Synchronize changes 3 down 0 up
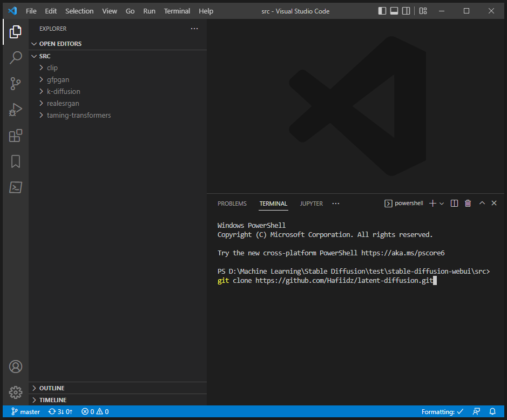The image size is (507, 420). [x=60, y=411]
